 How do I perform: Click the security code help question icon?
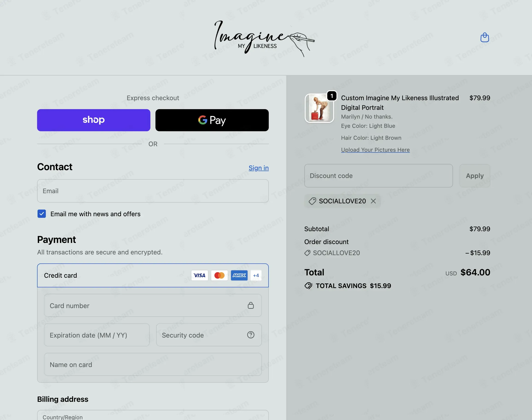click(251, 335)
